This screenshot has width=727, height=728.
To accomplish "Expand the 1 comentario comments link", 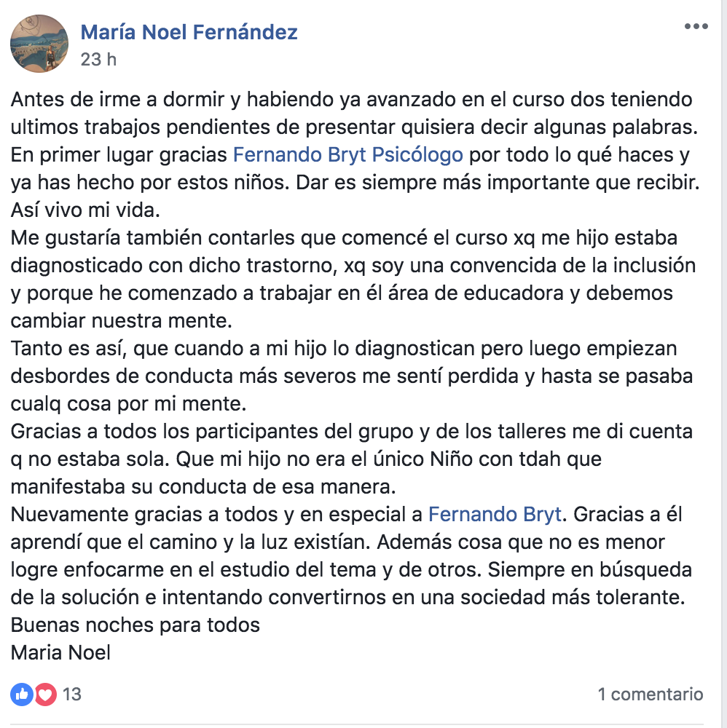I will pyautogui.click(x=651, y=695).
